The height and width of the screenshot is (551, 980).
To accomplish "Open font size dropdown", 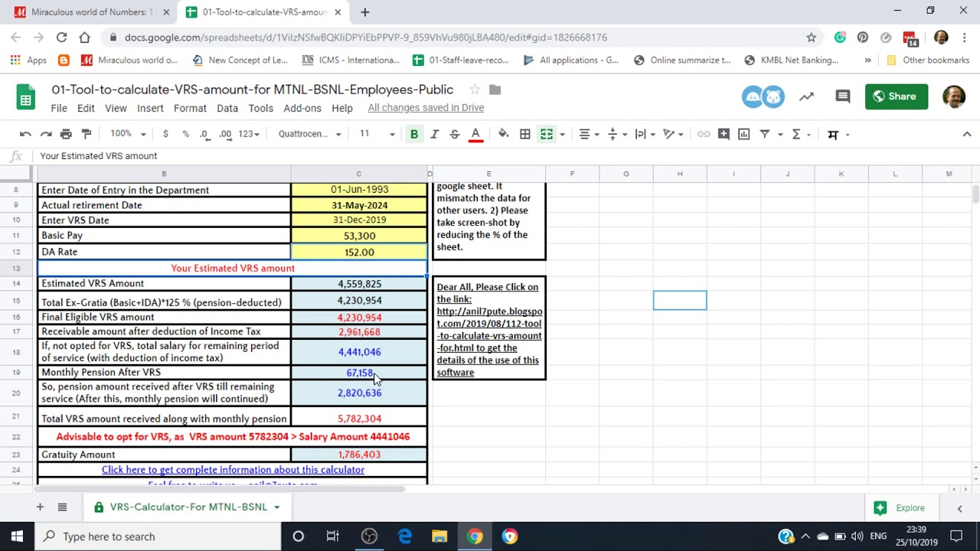I will pyautogui.click(x=377, y=134).
